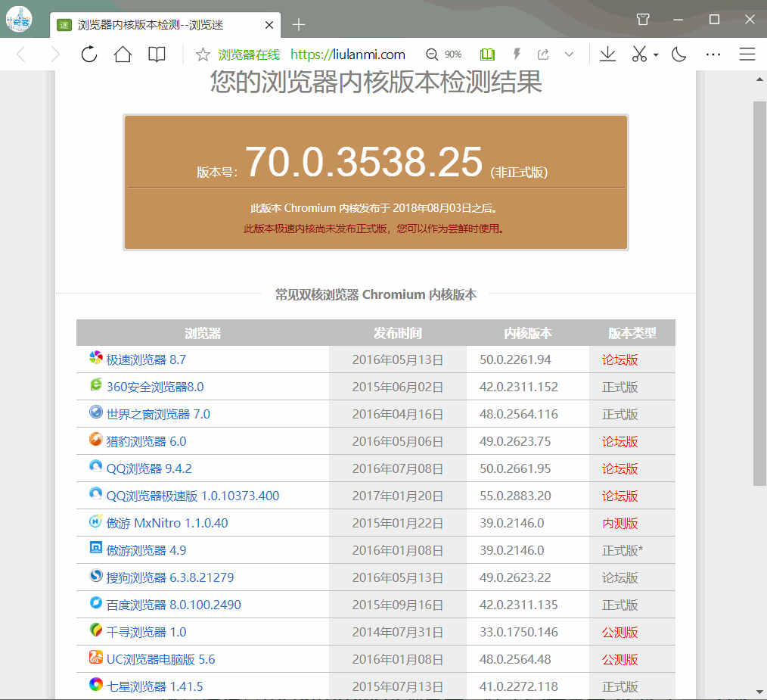Click the 极速浏览器 colorful logo icon
This screenshot has width=767, height=700.
(96, 357)
